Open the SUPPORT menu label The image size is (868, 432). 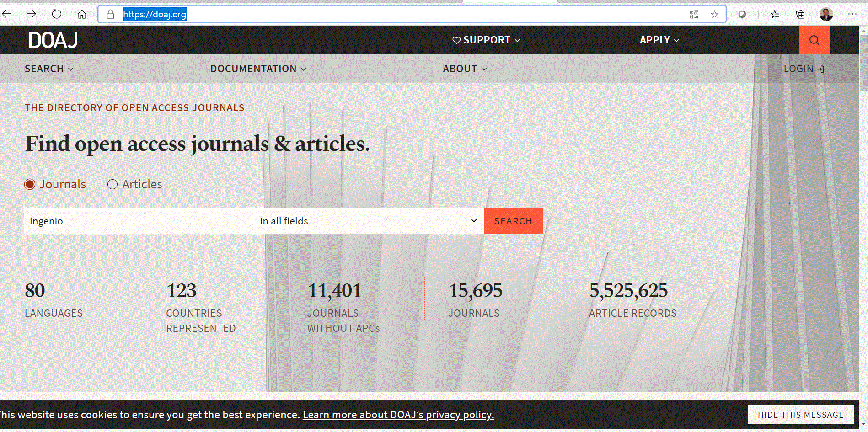click(x=487, y=40)
